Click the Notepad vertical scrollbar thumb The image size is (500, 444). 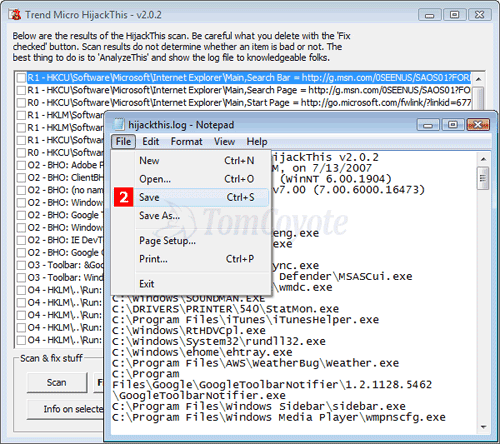click(483, 178)
